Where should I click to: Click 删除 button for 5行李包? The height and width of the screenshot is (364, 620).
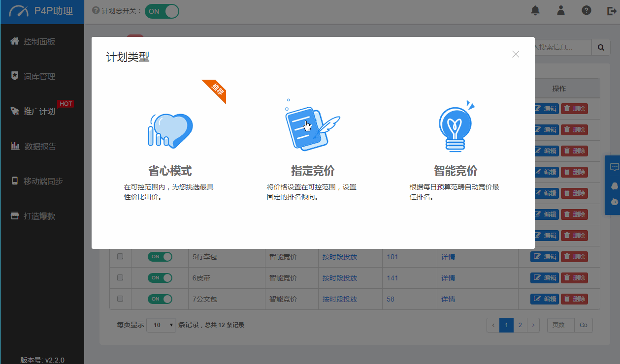[x=575, y=257]
